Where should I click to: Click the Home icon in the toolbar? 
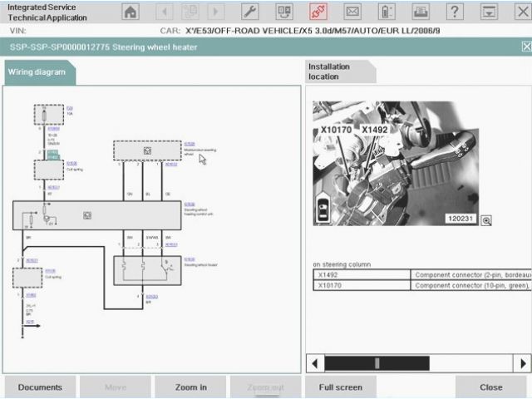click(131, 12)
